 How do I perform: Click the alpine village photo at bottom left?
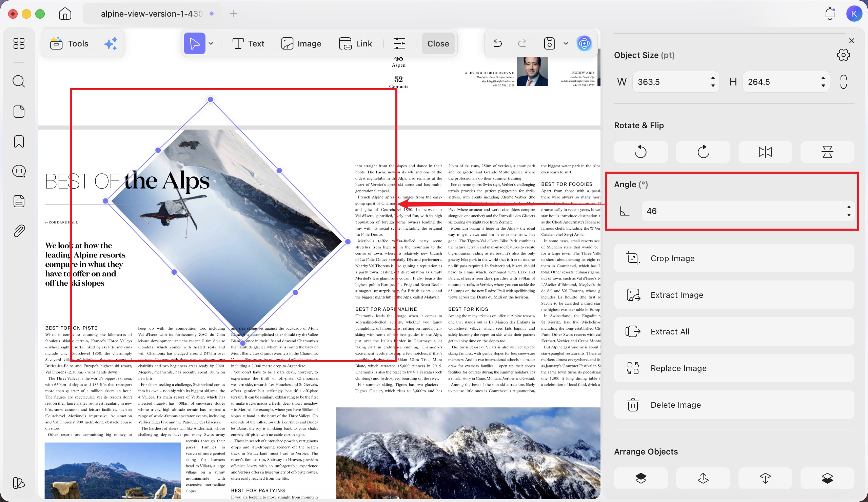(x=113, y=471)
